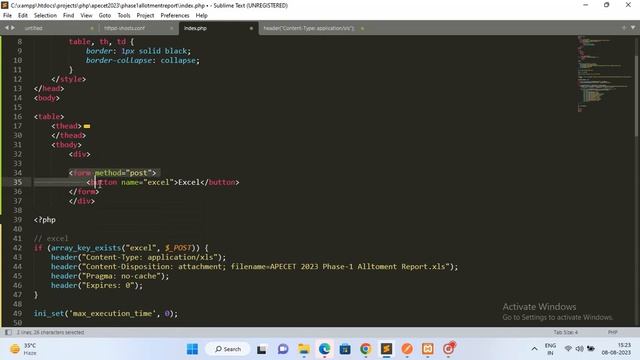
Task: Click the "<tbody>" tag on line 31
Action: 67,145
